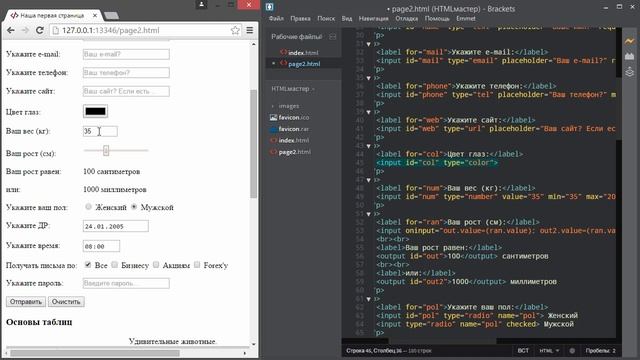Image resolution: width=640 pixels, height=360 pixels.
Task: Open a new Chrome tab
Action: click(111, 16)
